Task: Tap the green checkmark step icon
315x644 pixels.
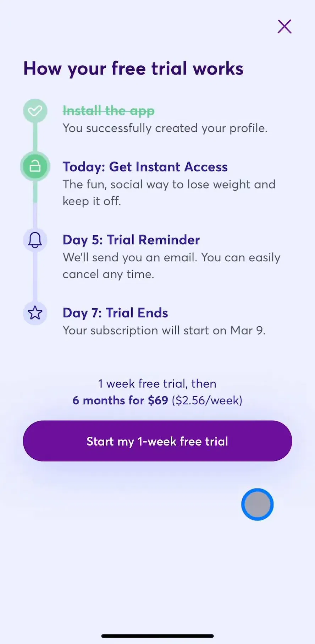Action: click(35, 111)
